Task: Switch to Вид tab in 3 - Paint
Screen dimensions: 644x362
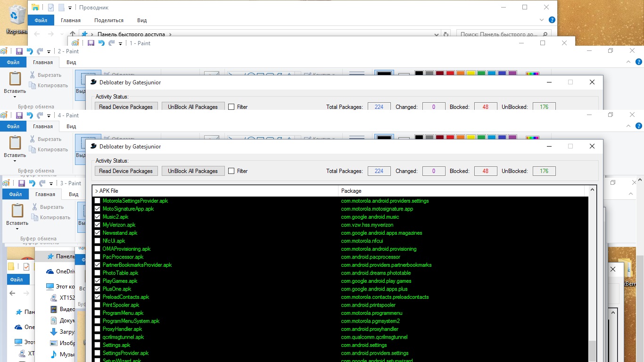Action: 74,194
